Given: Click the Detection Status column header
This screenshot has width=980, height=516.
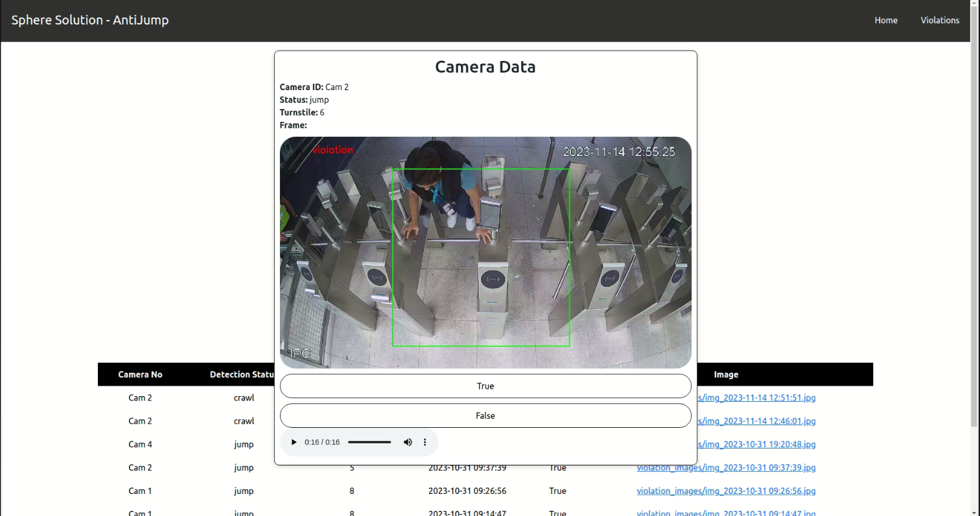Looking at the screenshot, I should (242, 374).
